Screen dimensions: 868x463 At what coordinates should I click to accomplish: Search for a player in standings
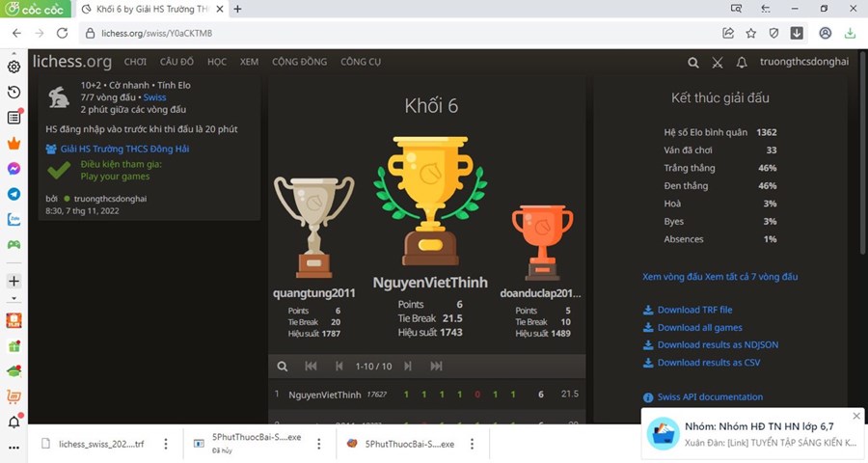(282, 367)
